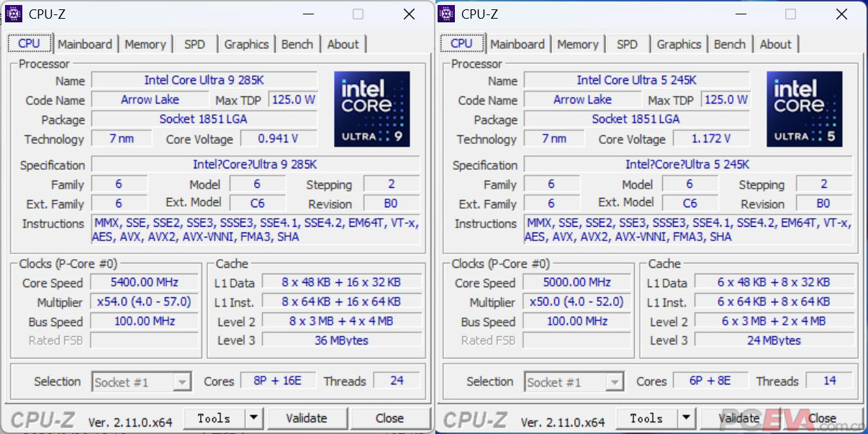Click the 24 MBytes Level 3 cache value
Screen dimensions: 868x434
tap(774, 340)
